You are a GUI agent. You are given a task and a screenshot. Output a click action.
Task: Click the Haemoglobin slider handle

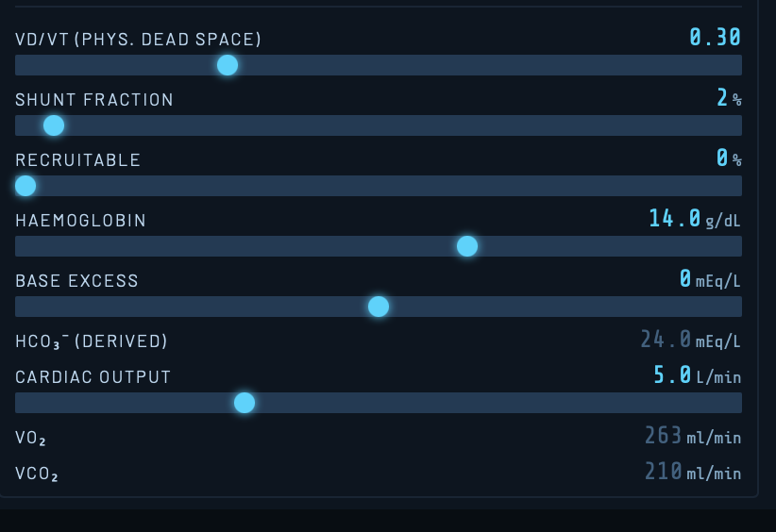pyautogui.click(x=467, y=246)
